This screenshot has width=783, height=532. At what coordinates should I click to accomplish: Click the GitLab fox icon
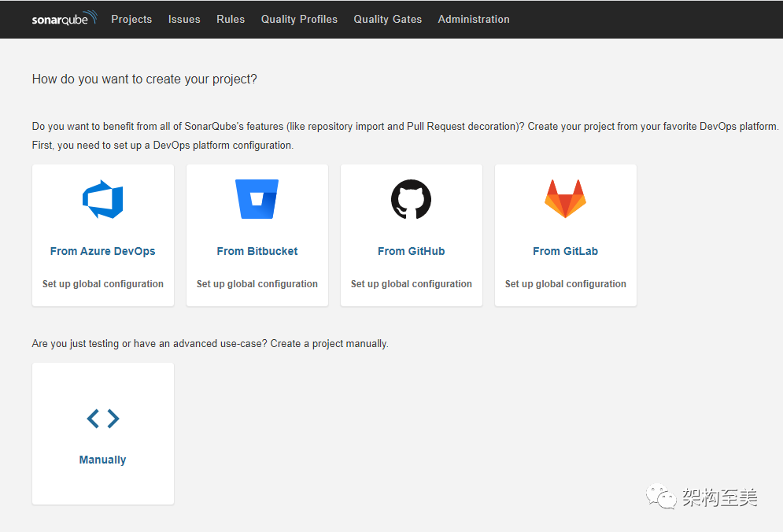tap(565, 198)
